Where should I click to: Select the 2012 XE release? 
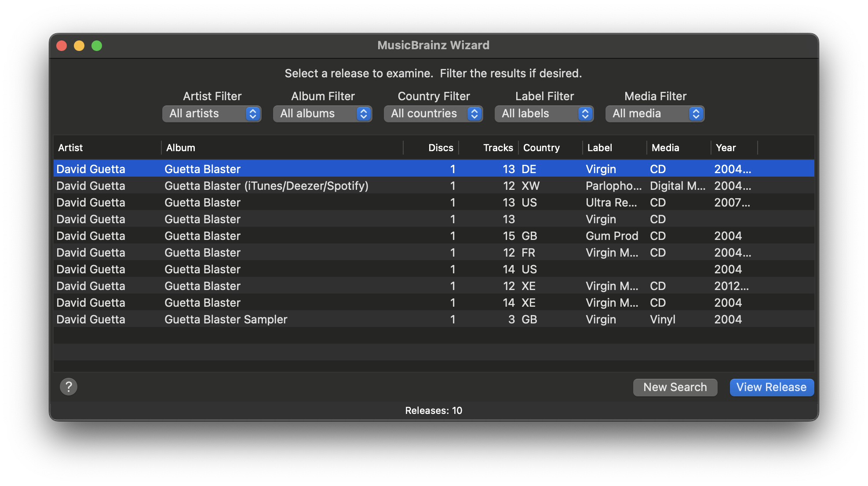434,286
